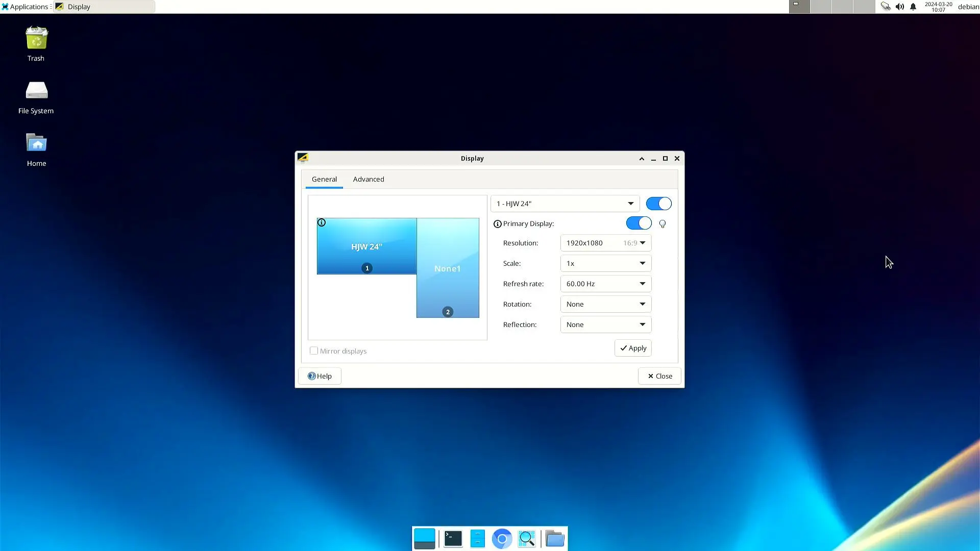Select display 2 None1 in preview
Viewport: 980px width, 551px height.
[448, 268]
